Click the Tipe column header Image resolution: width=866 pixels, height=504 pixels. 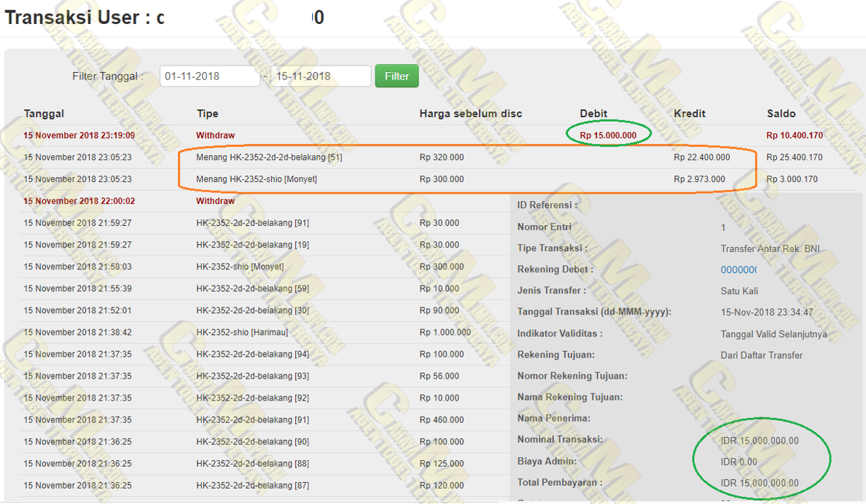click(x=207, y=114)
